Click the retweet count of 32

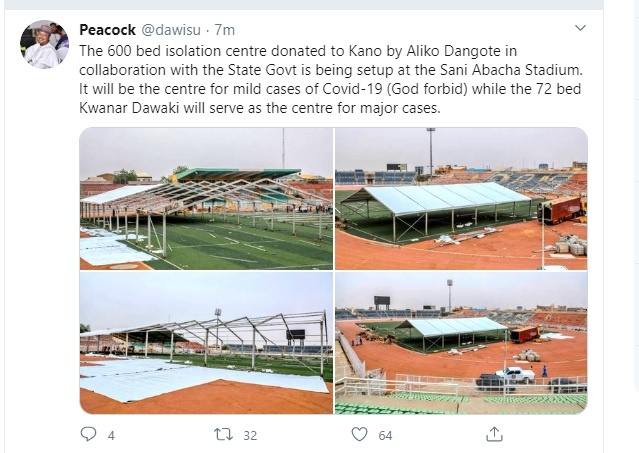tap(249, 435)
